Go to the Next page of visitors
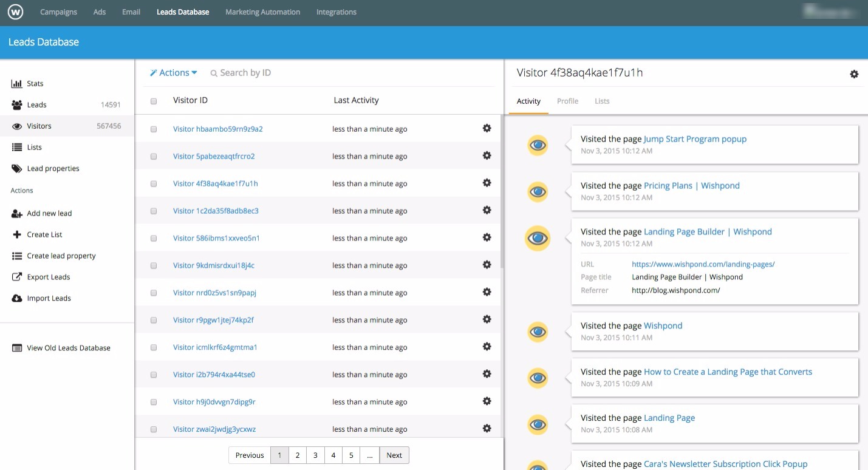This screenshot has height=470, width=868. [394, 455]
